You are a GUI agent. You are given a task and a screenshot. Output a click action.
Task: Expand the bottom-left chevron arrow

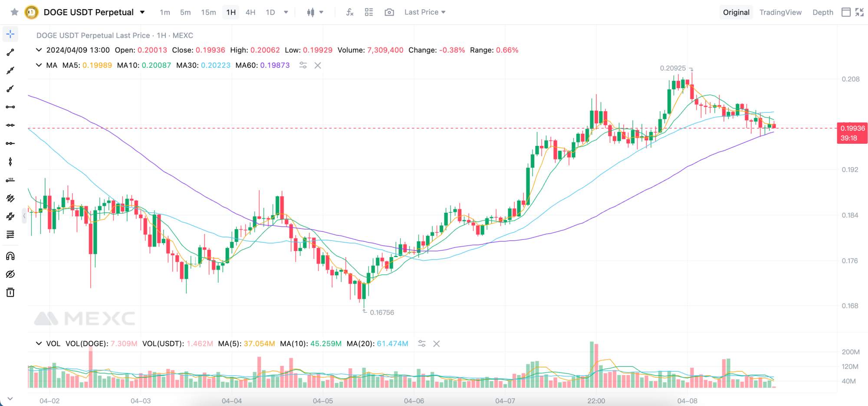point(10,398)
